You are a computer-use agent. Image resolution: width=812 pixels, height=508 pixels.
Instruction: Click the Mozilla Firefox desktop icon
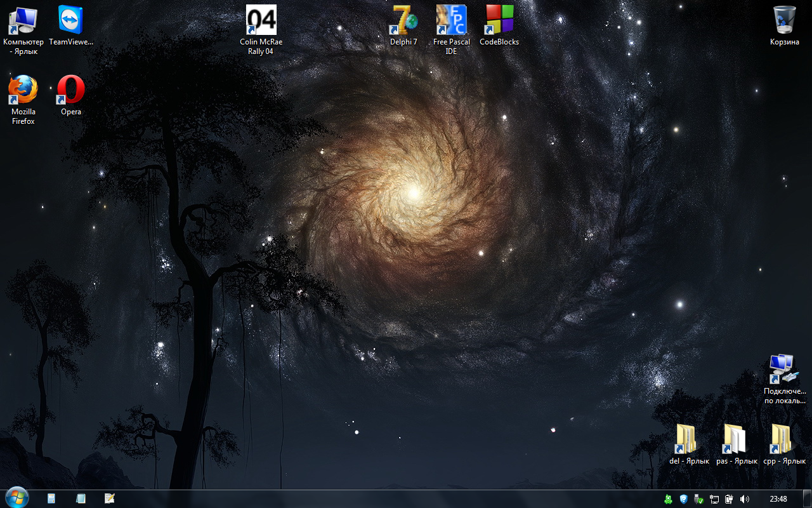(23, 91)
